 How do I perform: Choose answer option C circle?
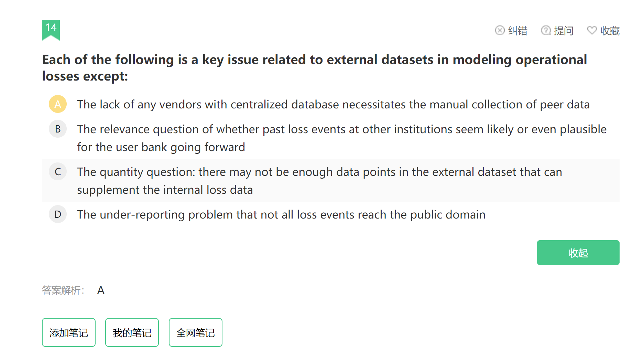[x=58, y=171]
